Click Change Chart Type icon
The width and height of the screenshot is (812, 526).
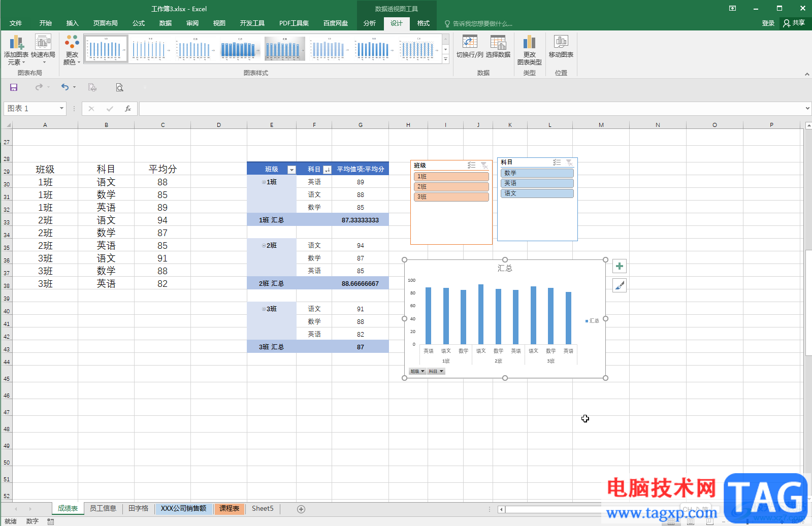tap(530, 50)
